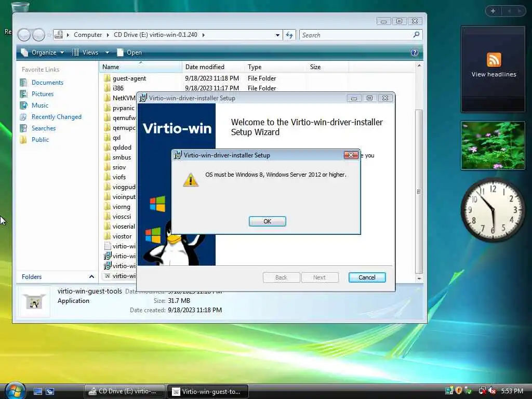
Task: Sort by the Name column header
Action: 141,67
